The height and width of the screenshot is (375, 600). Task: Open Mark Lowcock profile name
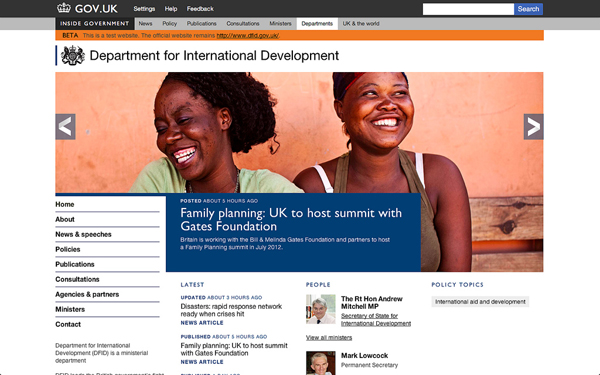(x=364, y=355)
